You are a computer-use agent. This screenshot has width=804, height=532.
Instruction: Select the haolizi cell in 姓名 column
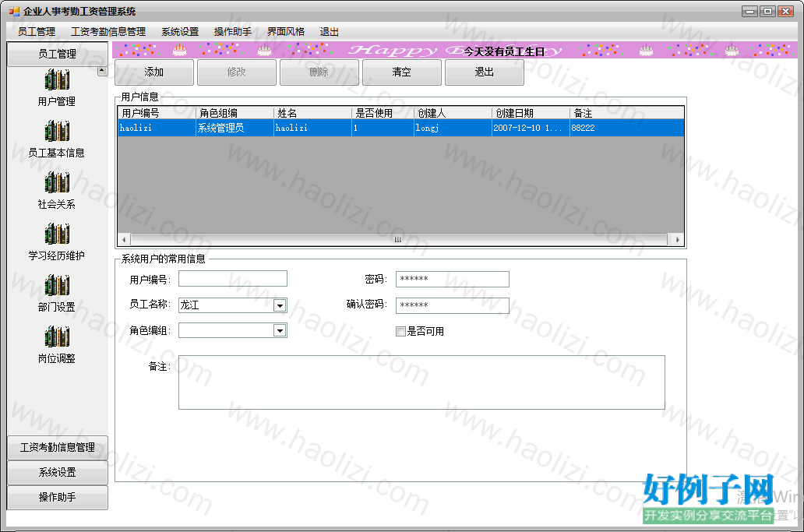[312, 128]
